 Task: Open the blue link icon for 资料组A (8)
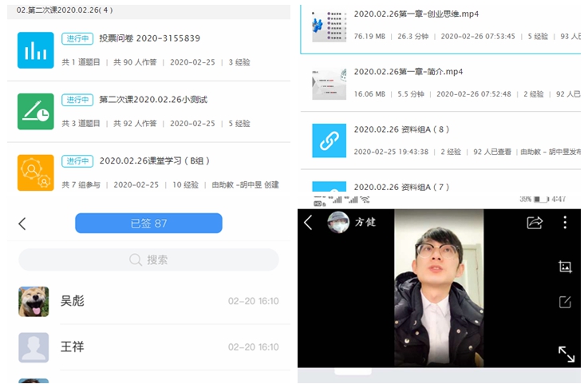pyautogui.click(x=330, y=141)
